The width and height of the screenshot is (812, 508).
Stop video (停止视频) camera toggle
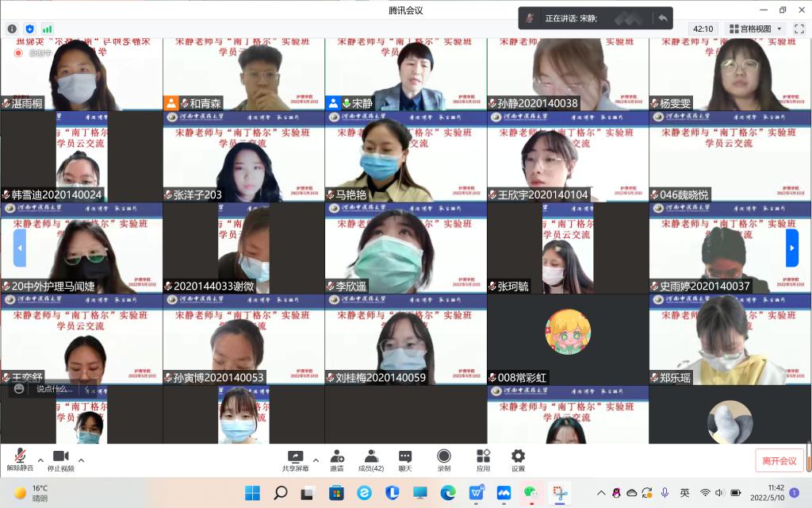tap(60, 460)
